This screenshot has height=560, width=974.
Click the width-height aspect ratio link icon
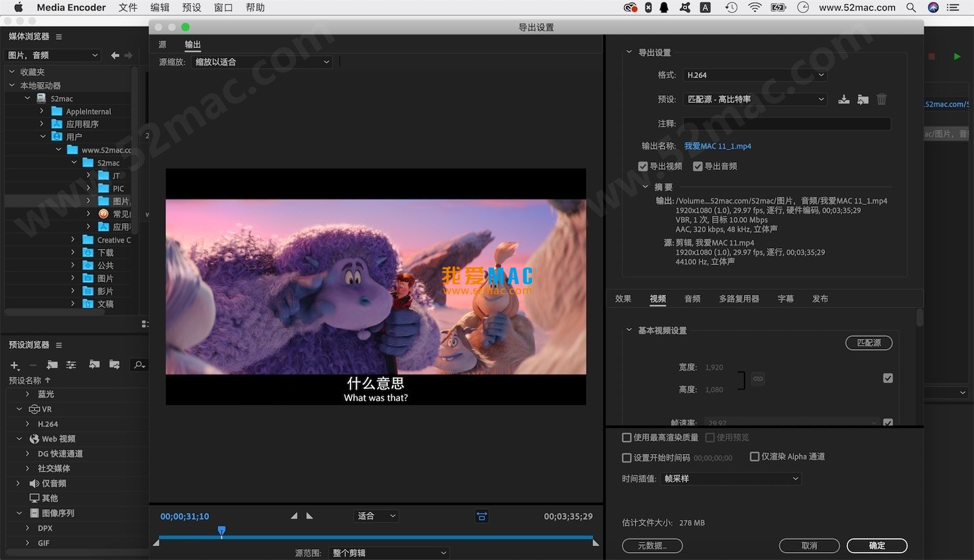[x=758, y=379]
